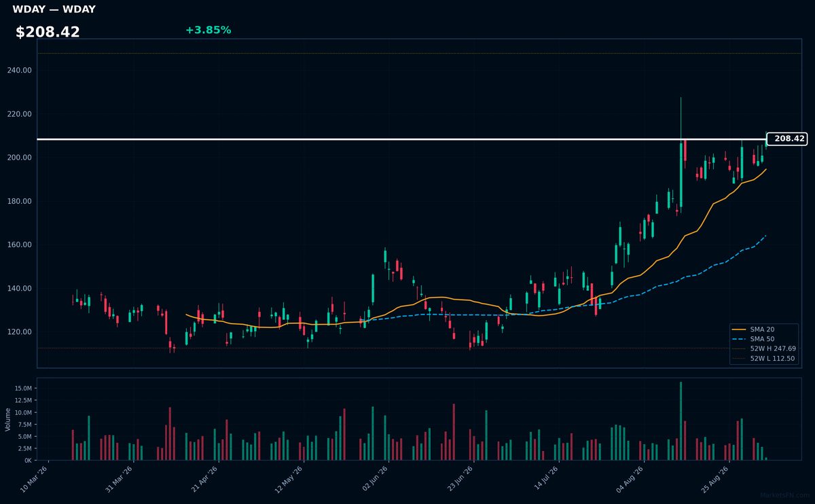Click the 7.5M volume axis label
The width and height of the screenshot is (815, 504).
[x=24, y=425]
